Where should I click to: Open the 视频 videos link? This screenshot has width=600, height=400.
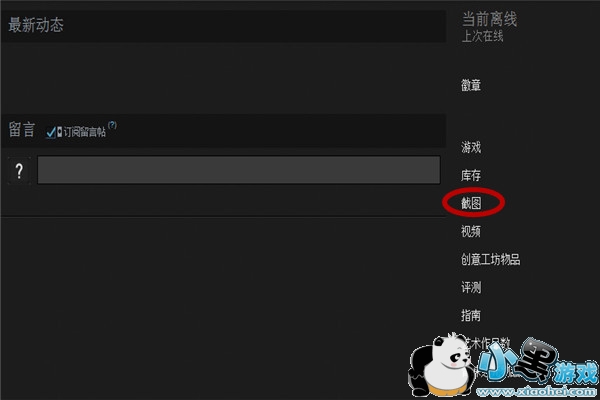coord(471,231)
